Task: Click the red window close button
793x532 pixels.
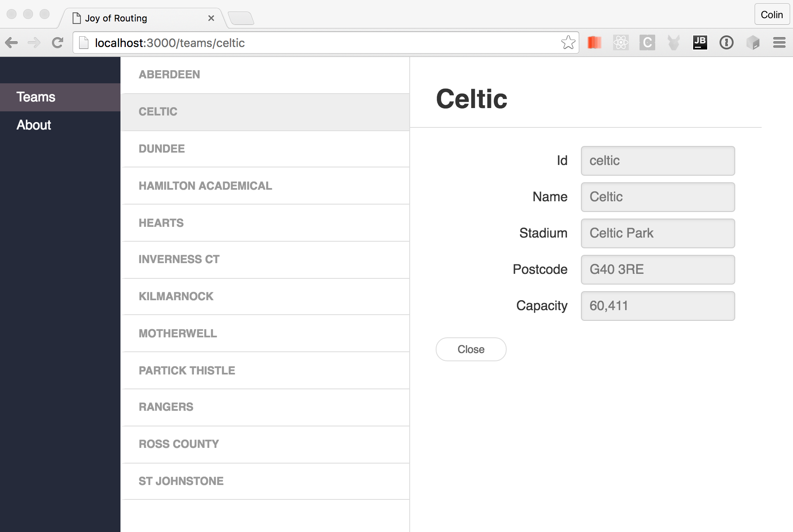Action: pos(12,14)
